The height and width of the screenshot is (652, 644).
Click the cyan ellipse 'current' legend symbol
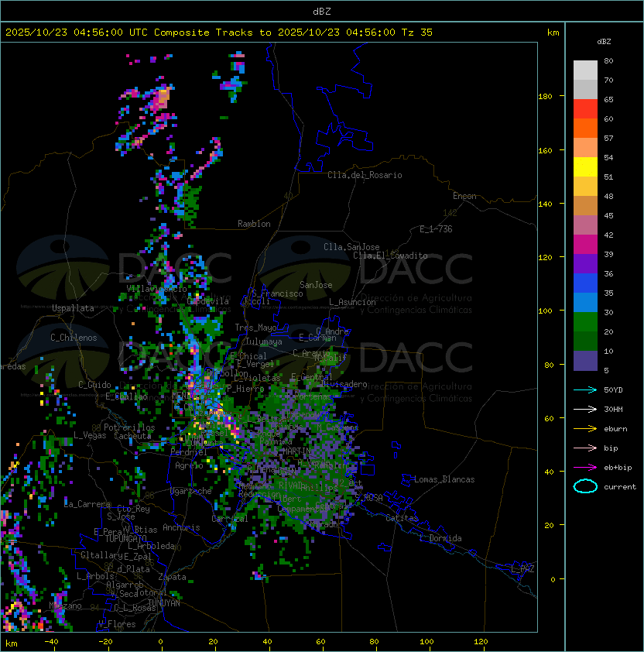(585, 486)
